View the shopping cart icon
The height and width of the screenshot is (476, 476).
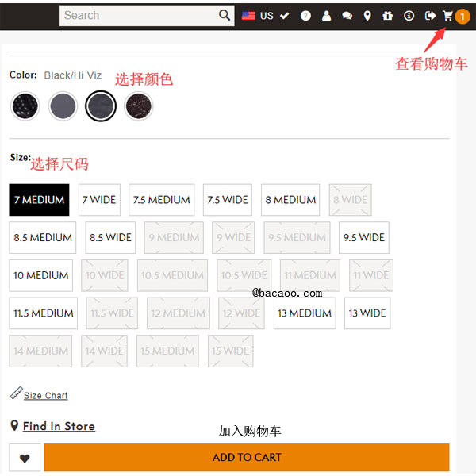tap(448, 16)
